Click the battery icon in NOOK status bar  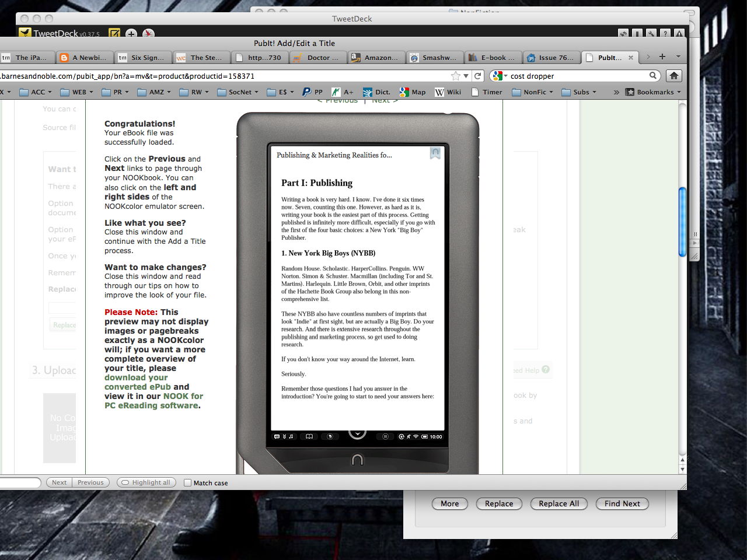click(x=425, y=436)
